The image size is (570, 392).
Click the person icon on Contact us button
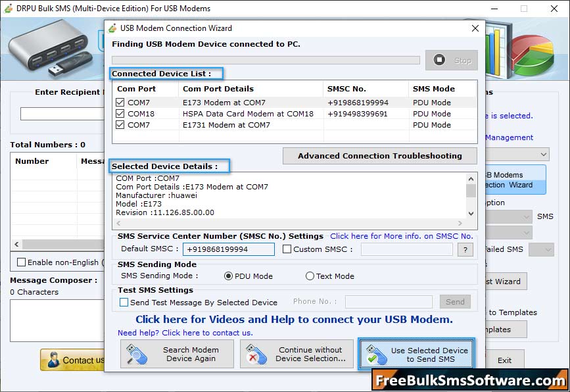coord(53,360)
